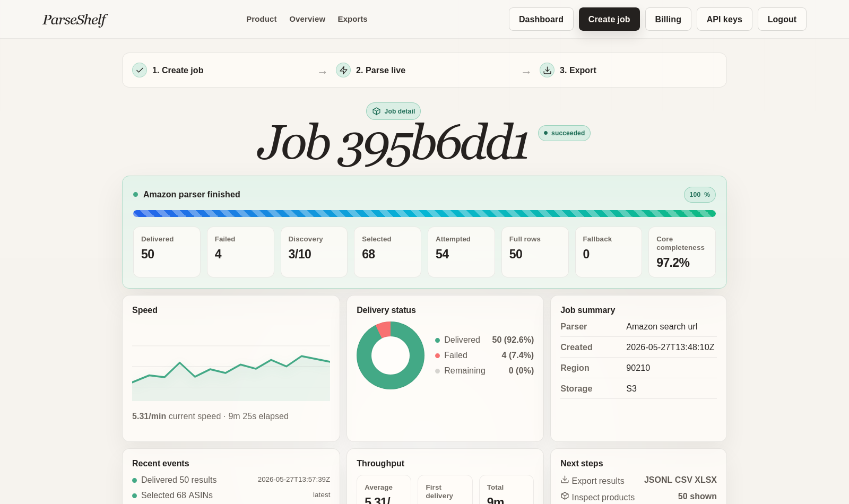Click the red Failed legend dot

coord(437,355)
